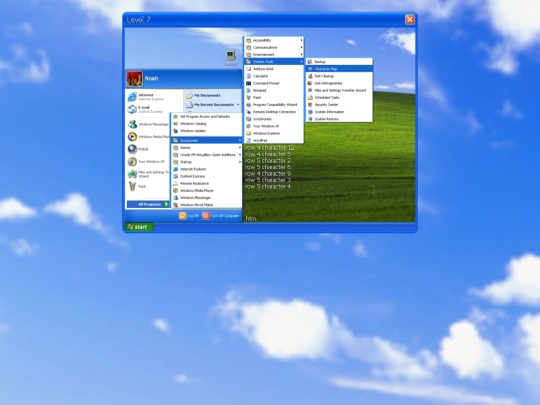
Task: Expand the Entertainment submenu
Action: pyautogui.click(x=274, y=54)
